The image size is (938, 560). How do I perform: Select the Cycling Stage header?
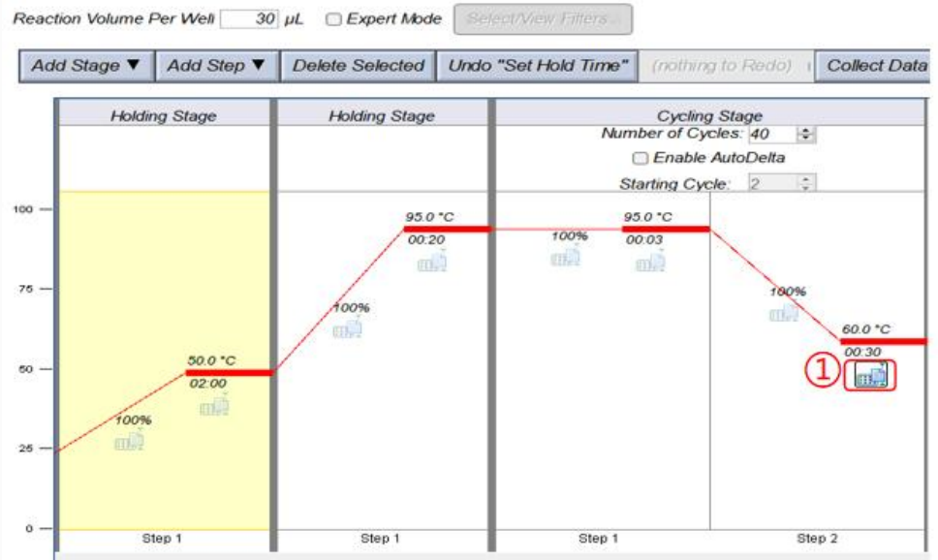709,115
